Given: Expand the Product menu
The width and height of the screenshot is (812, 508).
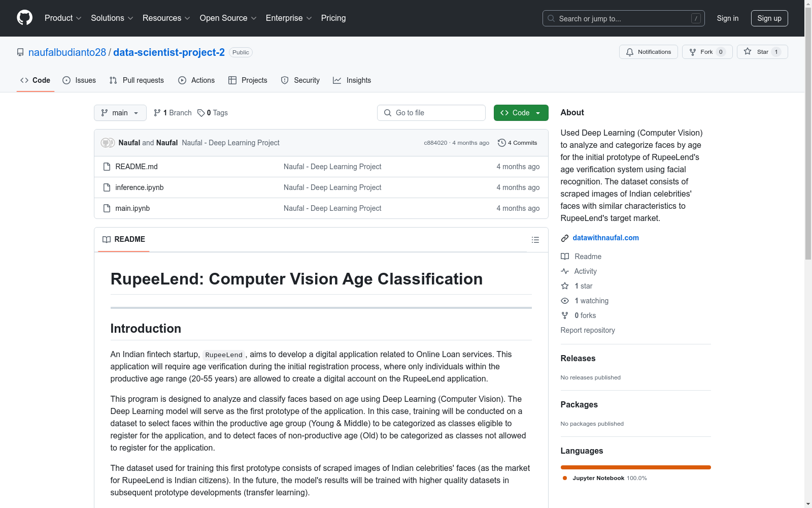Looking at the screenshot, I should (x=63, y=18).
